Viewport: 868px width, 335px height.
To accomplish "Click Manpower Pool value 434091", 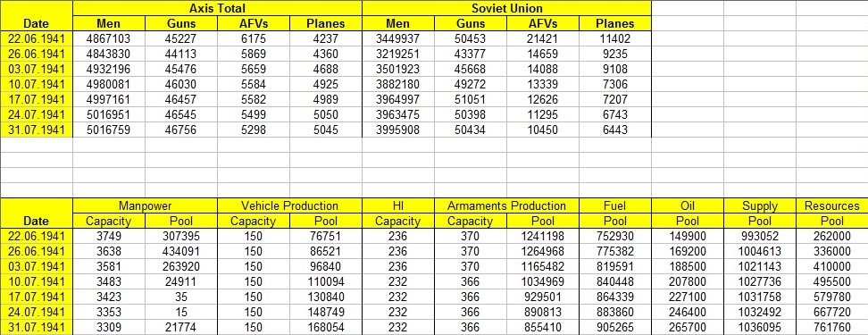I will [x=181, y=251].
